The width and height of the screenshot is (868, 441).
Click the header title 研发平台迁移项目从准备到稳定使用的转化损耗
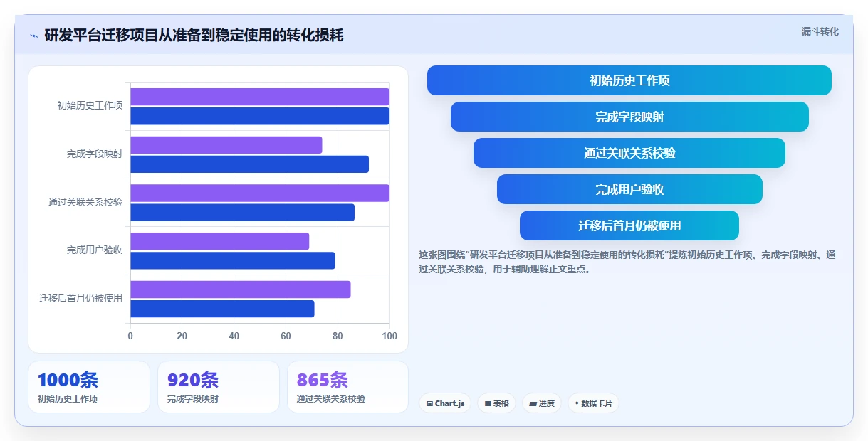pyautogui.click(x=194, y=35)
